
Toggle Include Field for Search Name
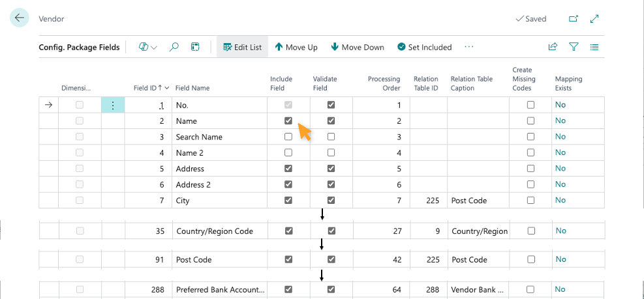(x=288, y=137)
